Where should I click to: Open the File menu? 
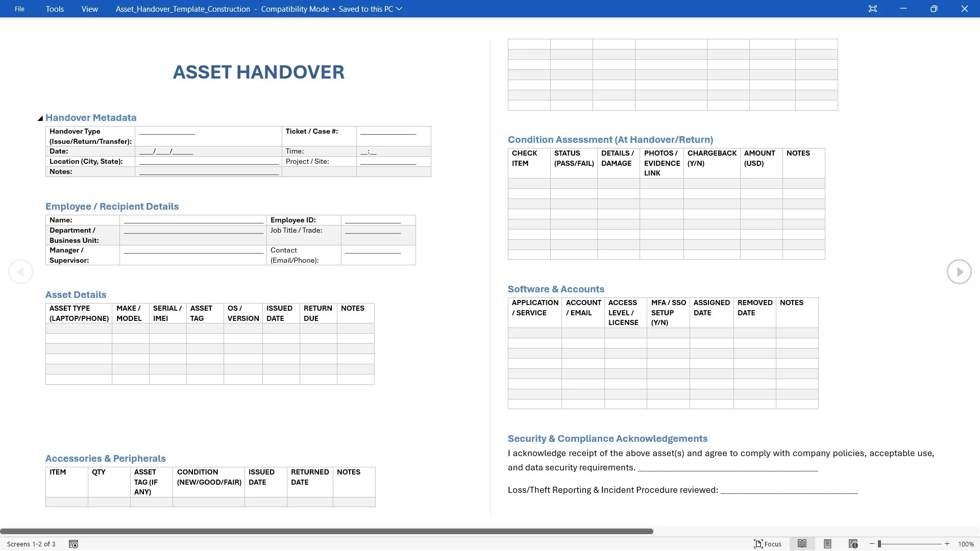tap(19, 9)
